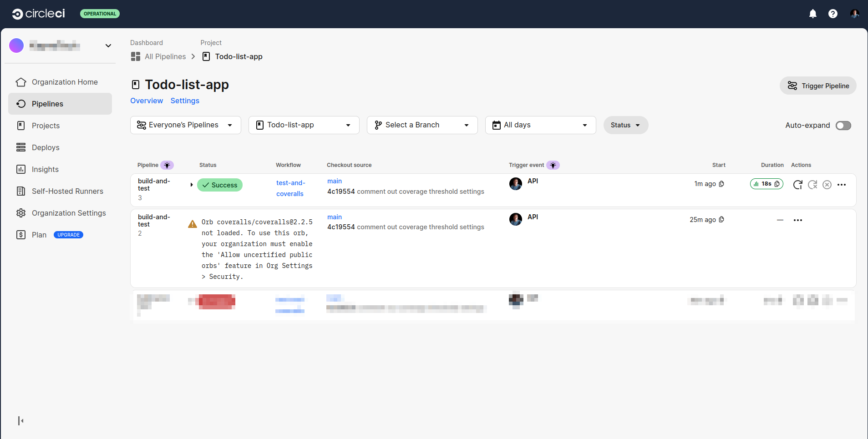Viewport: 868px width, 439px height.
Task: Rerun from failed icon for pipeline 3
Action: 812,185
